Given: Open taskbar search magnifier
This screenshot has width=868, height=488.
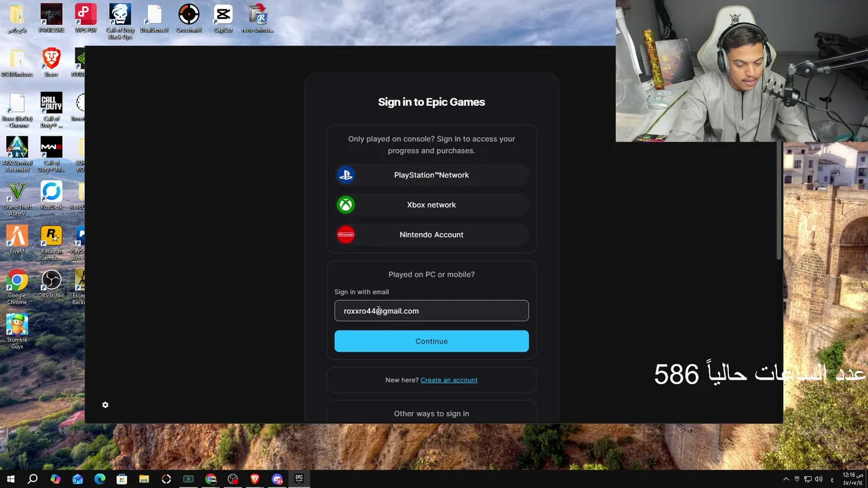Looking at the screenshot, I should 33,479.
